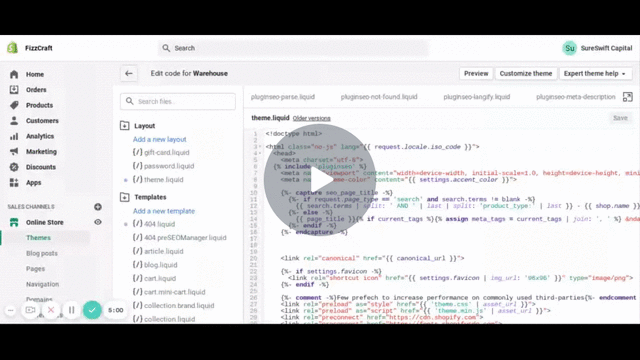Switch to pluginseo-parse.liquid tab
The width and height of the screenshot is (640, 360).
[282, 97]
